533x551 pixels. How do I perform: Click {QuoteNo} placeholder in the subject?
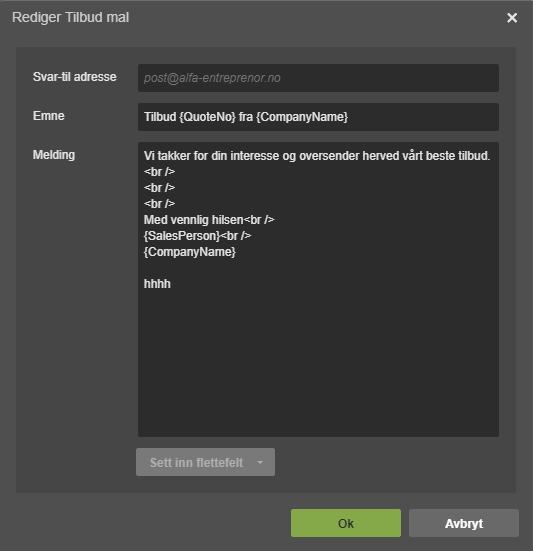(x=207, y=117)
